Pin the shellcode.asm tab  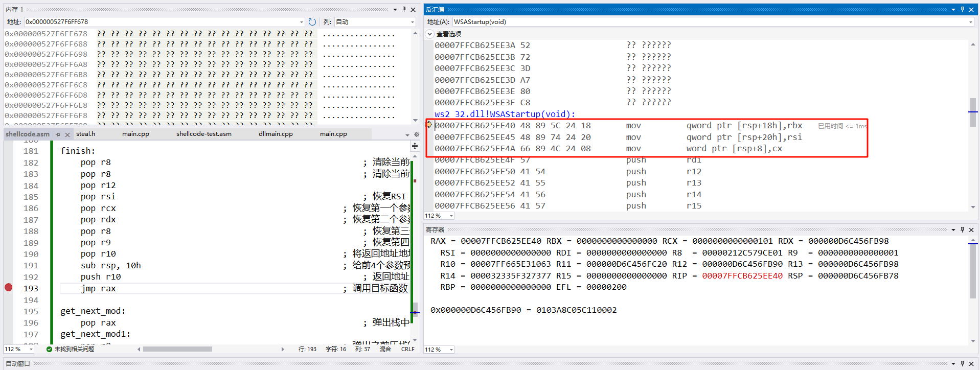pyautogui.click(x=58, y=134)
